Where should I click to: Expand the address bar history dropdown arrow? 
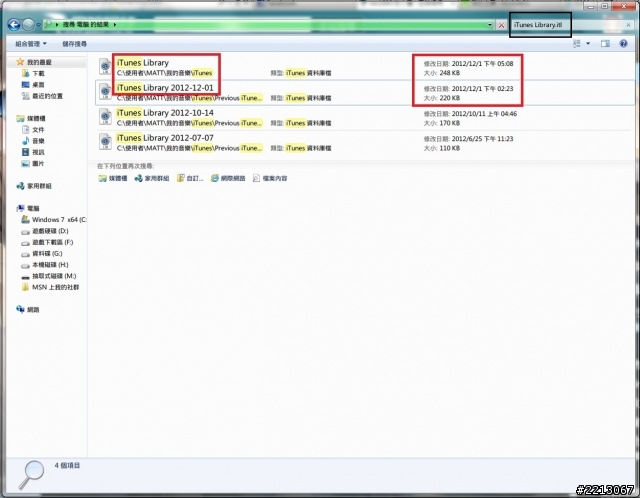click(x=489, y=25)
